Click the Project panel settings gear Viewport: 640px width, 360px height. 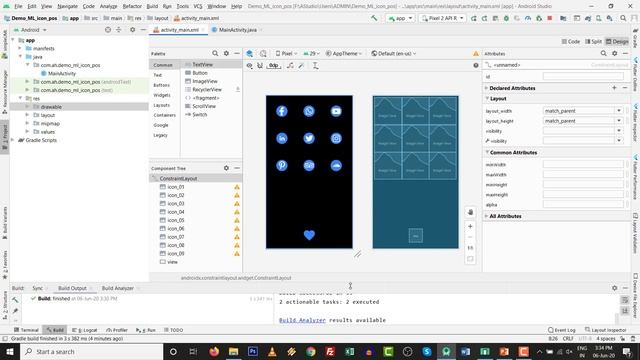tap(132, 30)
